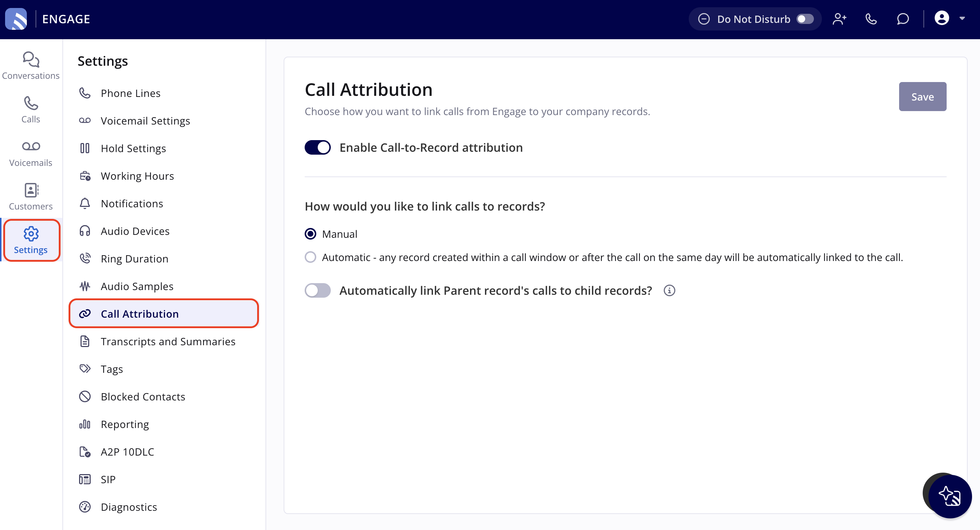Image resolution: width=980 pixels, height=530 pixels.
Task: Select the Manual radio option
Action: coord(310,234)
